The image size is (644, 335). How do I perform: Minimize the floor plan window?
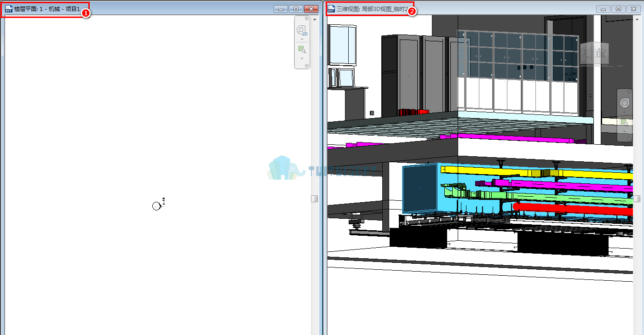pos(281,9)
